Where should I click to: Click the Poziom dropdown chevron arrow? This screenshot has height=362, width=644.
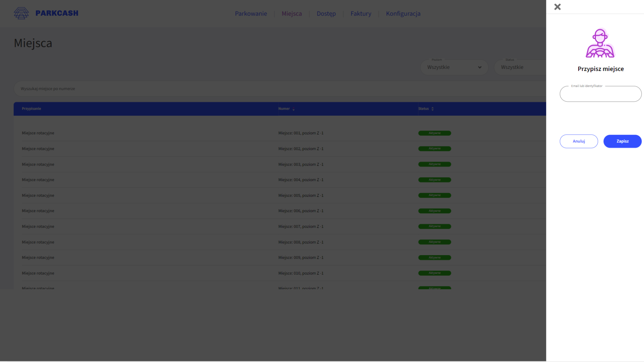(x=480, y=67)
